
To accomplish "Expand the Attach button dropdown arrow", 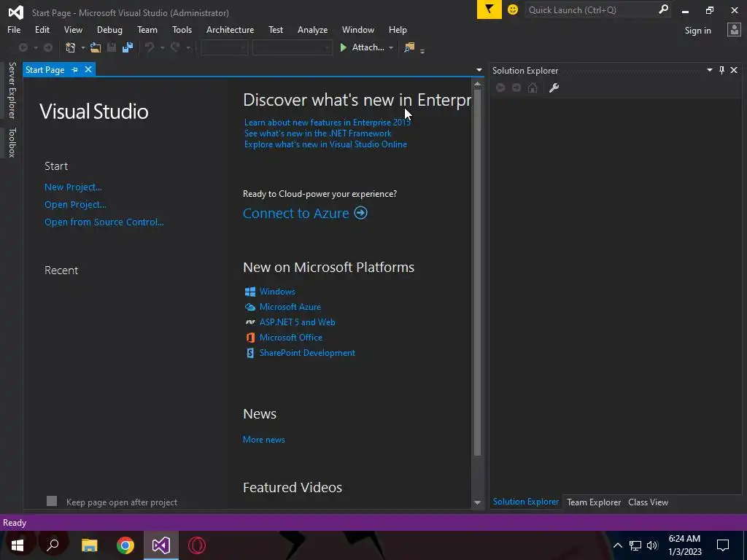I will pyautogui.click(x=391, y=47).
